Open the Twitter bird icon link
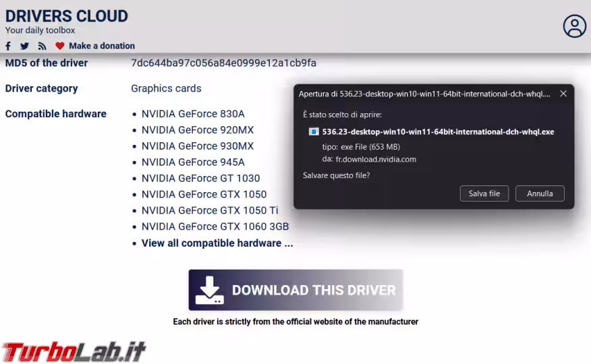Viewport: 591px width, 364px height. (24, 46)
